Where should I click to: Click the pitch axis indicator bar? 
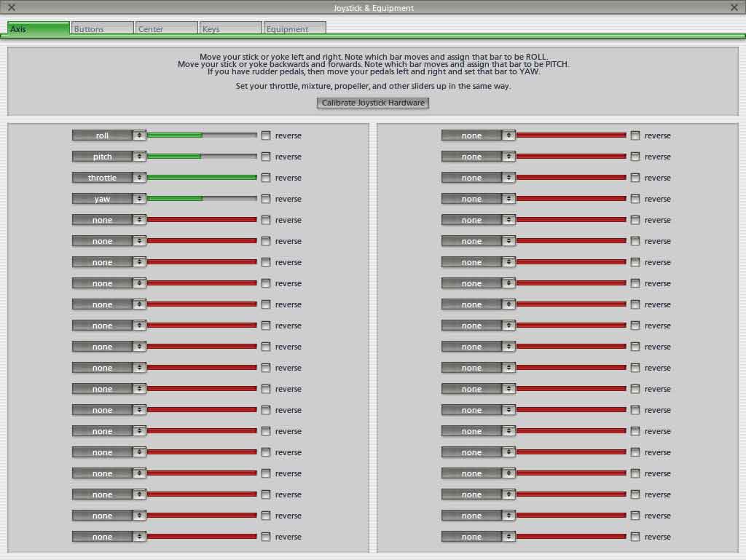202,157
